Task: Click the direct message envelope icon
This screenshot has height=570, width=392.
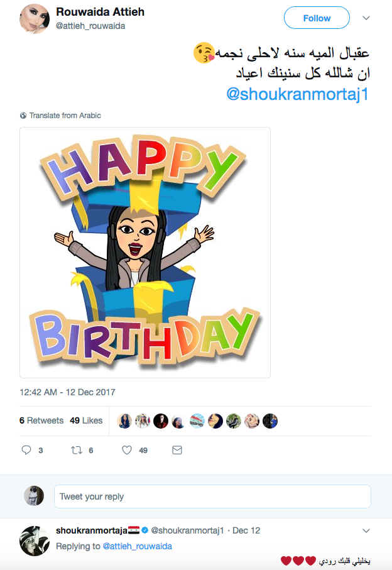Action: click(x=177, y=450)
